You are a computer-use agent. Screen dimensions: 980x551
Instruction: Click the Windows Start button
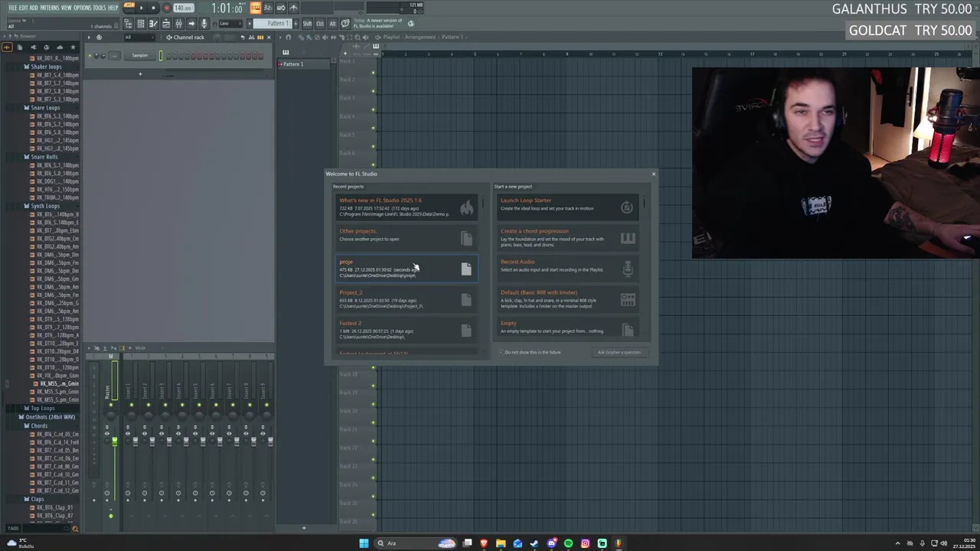(364, 543)
